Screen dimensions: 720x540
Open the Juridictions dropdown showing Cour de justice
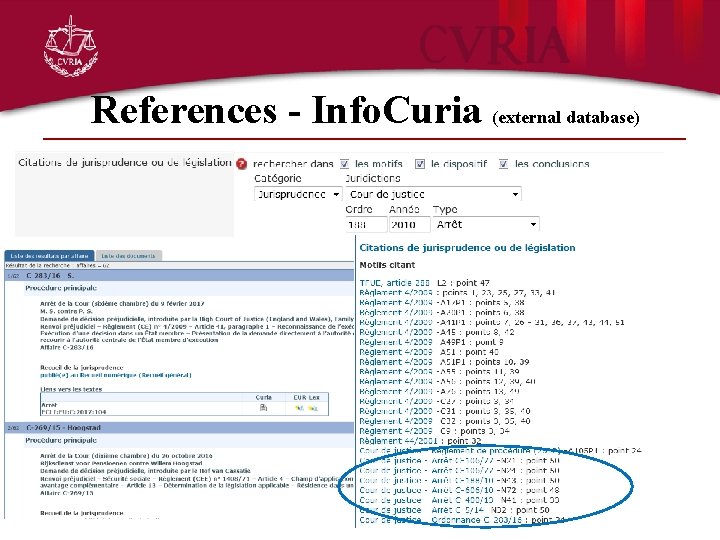[433, 194]
